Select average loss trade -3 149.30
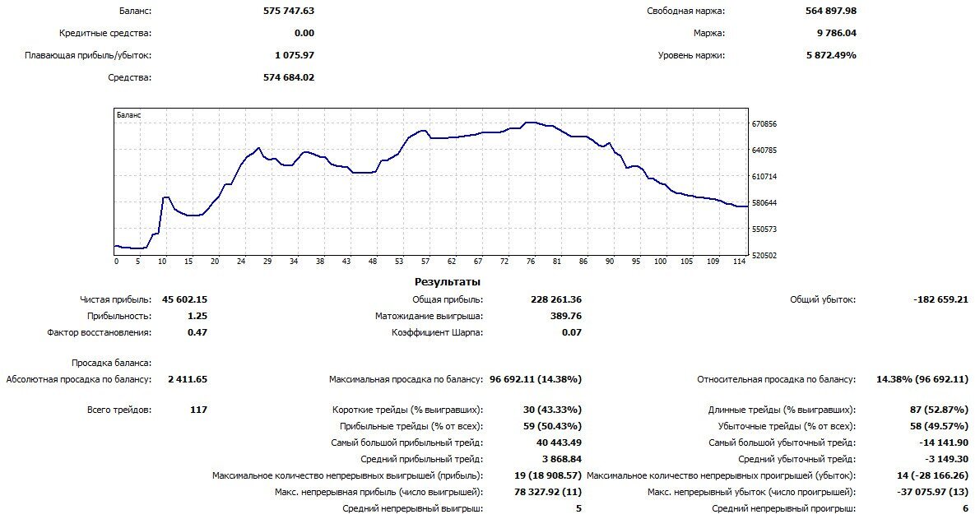Screen dimensions: 980x519 tap(947, 459)
